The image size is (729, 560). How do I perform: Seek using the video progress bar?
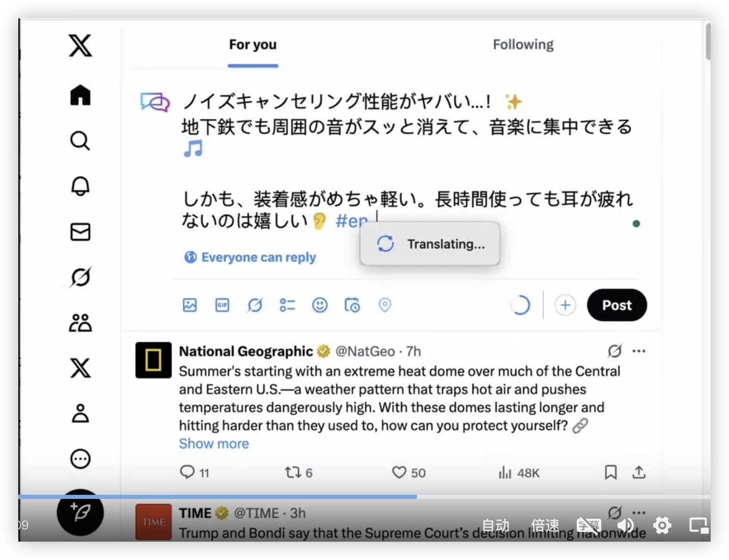tap(364, 496)
